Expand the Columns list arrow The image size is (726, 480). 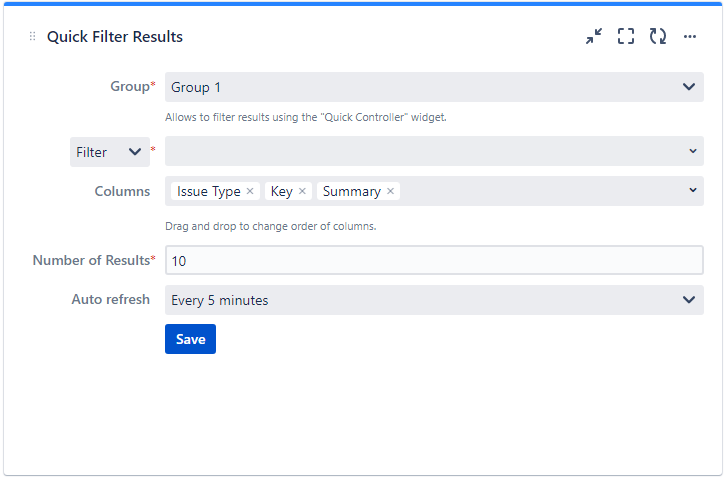tap(693, 190)
